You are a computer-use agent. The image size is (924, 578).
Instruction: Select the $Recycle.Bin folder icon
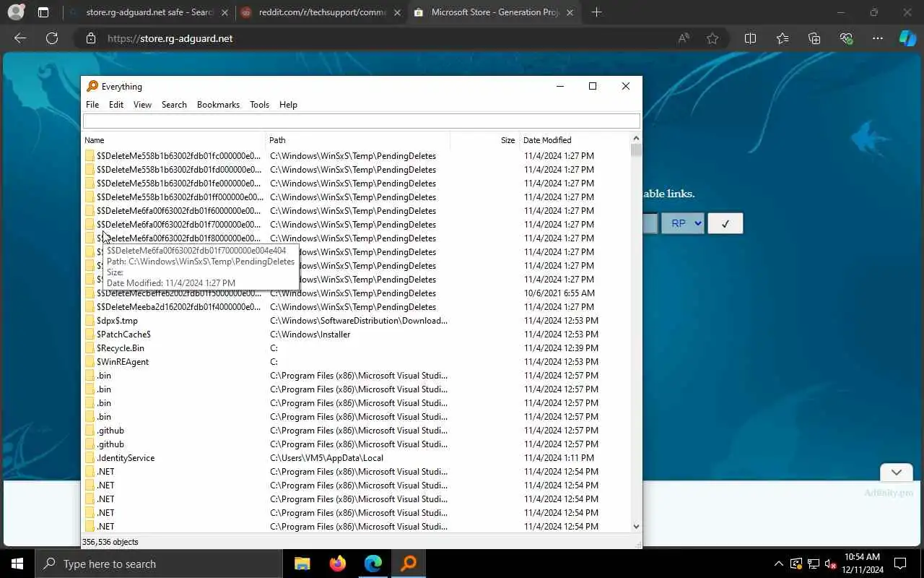pos(90,348)
